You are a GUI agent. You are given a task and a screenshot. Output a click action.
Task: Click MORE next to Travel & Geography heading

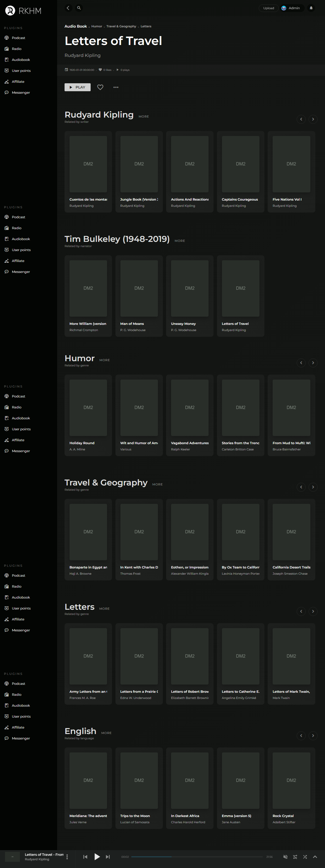[157, 484]
